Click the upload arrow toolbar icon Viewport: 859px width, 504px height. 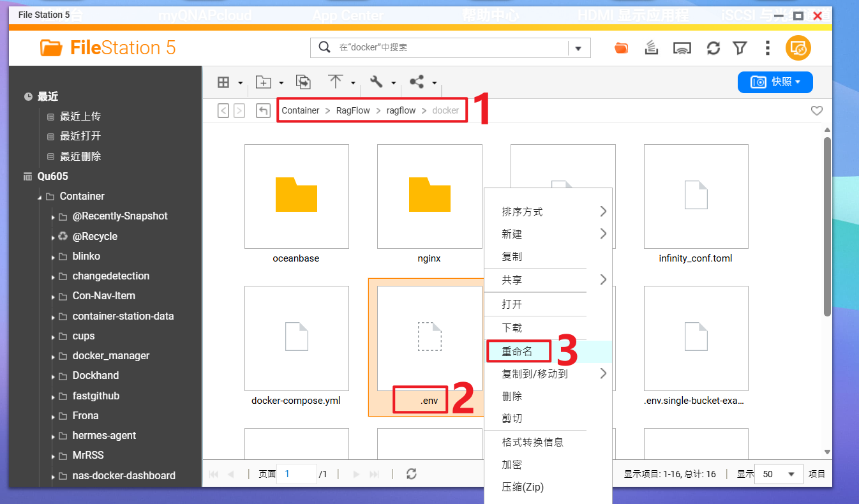point(336,82)
